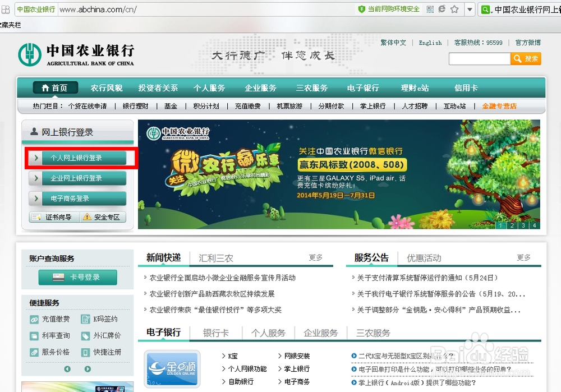Open the 信用卡 menu

coord(466,87)
